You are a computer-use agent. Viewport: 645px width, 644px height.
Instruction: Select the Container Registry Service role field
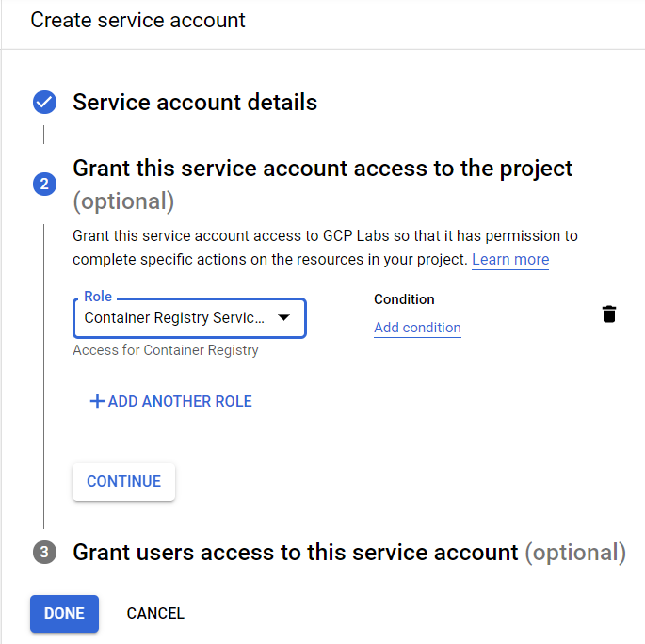[174, 318]
